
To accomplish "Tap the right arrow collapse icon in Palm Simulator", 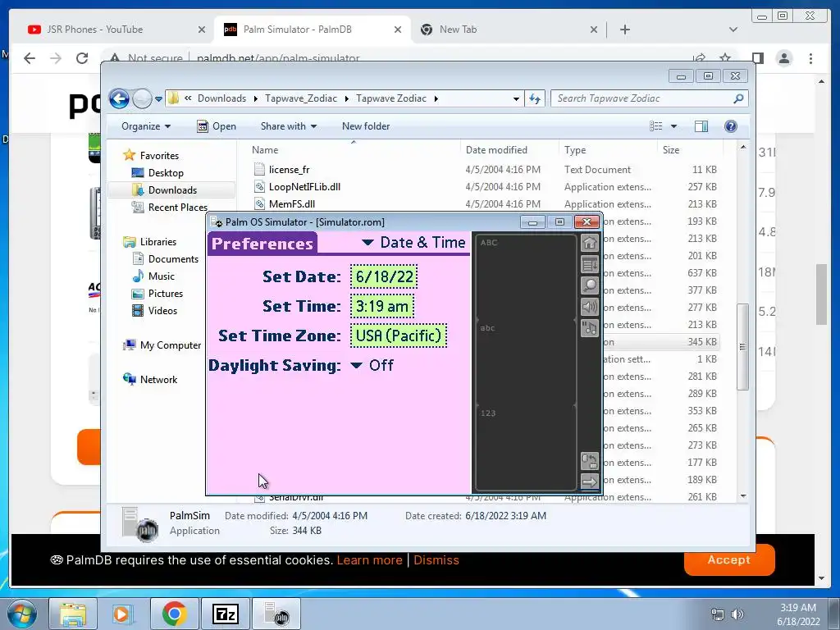I will point(589,482).
